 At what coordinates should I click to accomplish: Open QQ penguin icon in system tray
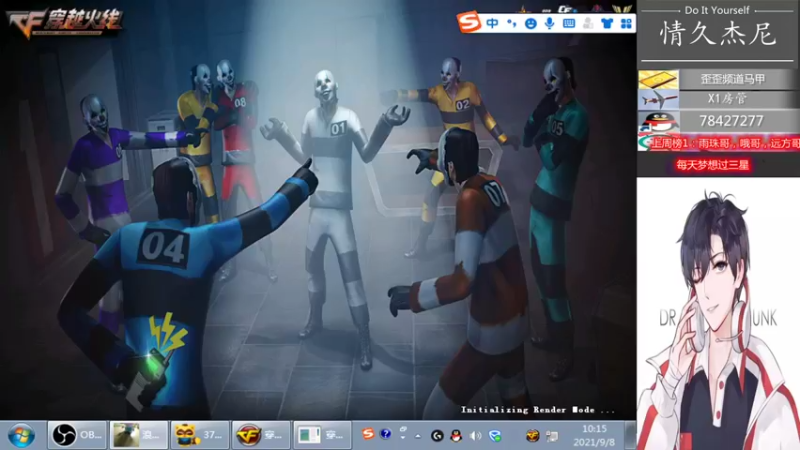click(x=456, y=436)
